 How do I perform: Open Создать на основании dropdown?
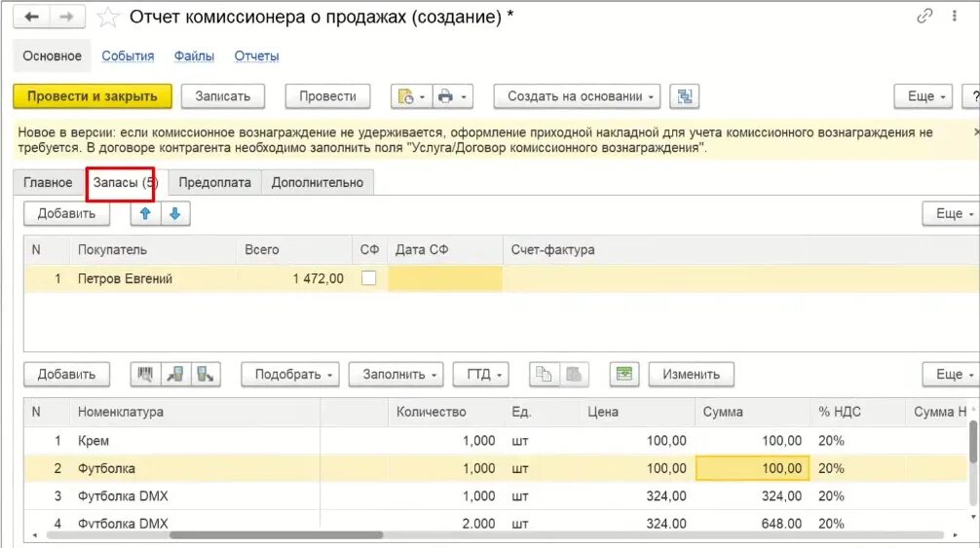click(577, 96)
